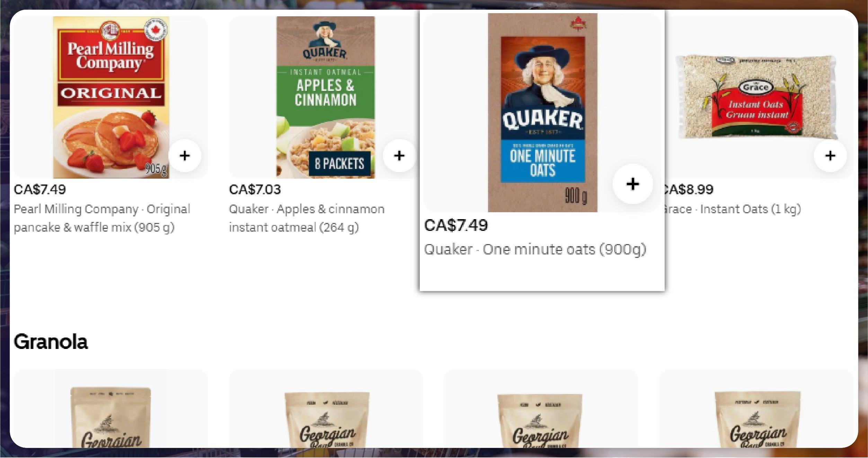This screenshot has width=868, height=458.
Task: Open Quaker One Minute Oats product image
Action: click(542, 113)
